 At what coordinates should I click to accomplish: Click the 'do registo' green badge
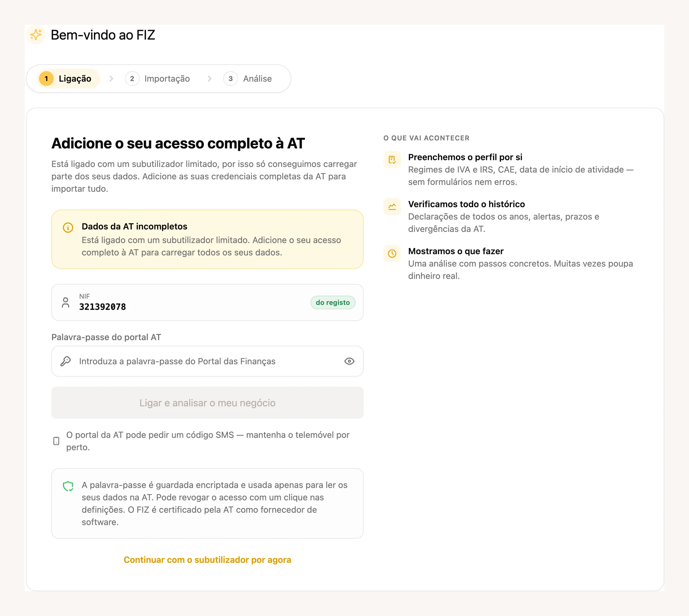pos(333,302)
